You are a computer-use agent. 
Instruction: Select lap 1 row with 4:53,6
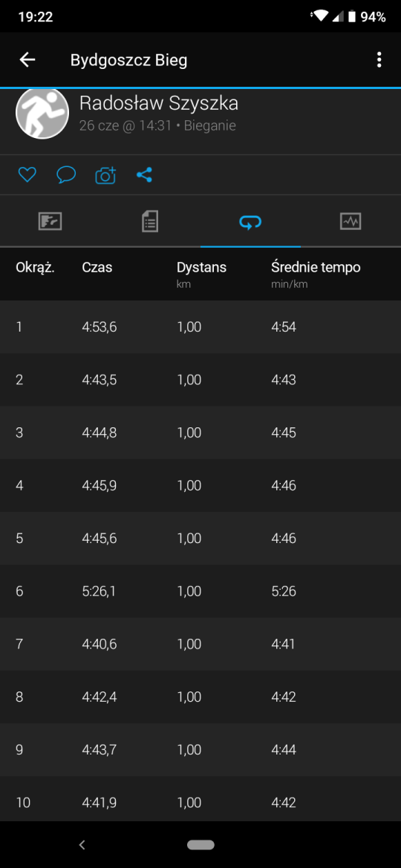pyautogui.click(x=200, y=327)
